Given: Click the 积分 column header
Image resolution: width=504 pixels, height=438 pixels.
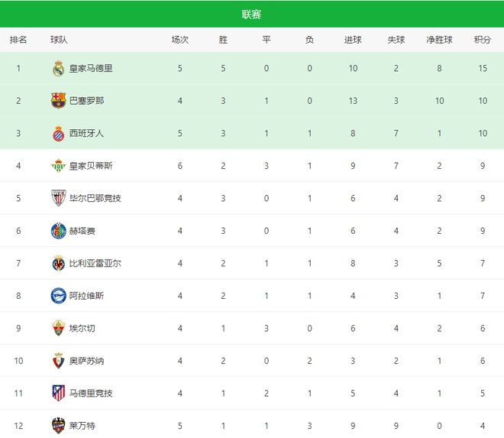Looking at the screenshot, I should pyautogui.click(x=482, y=40).
